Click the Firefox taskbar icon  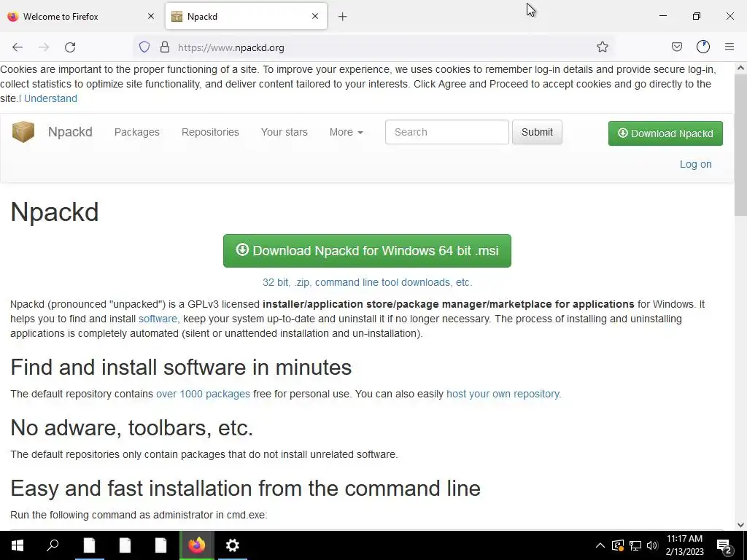click(196, 545)
